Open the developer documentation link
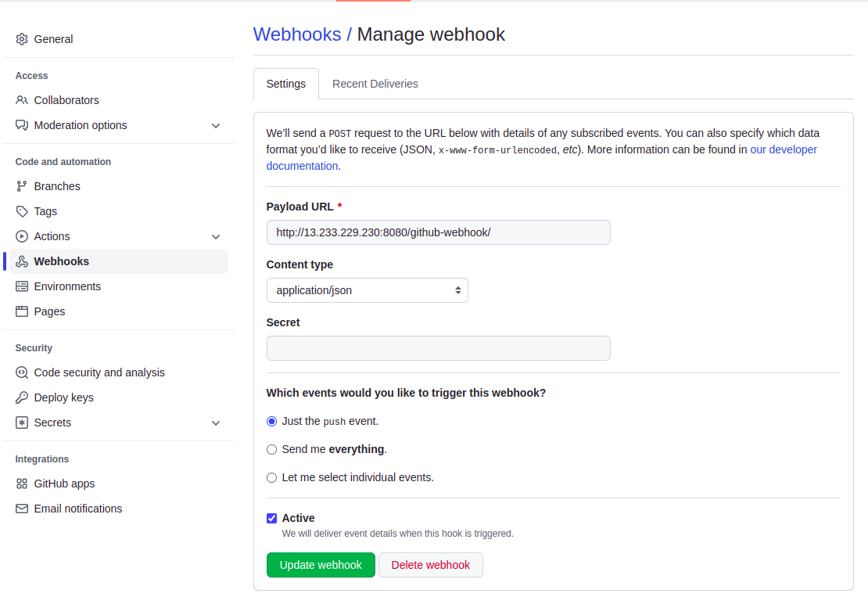Screen dimensions: 868x597 tap(783, 149)
